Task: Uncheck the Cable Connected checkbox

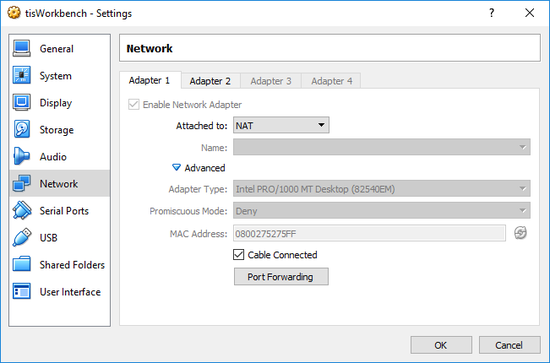Action: 239,255
